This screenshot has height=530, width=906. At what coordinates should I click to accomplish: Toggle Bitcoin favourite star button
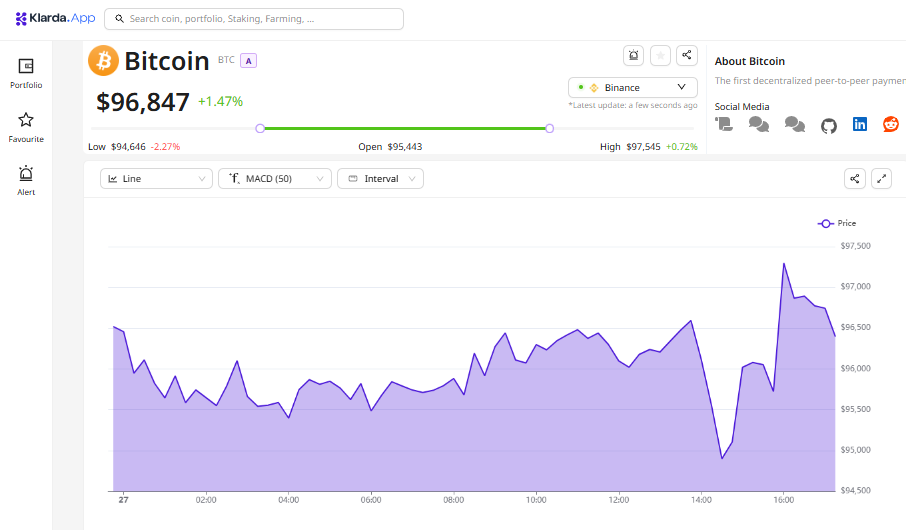point(660,55)
